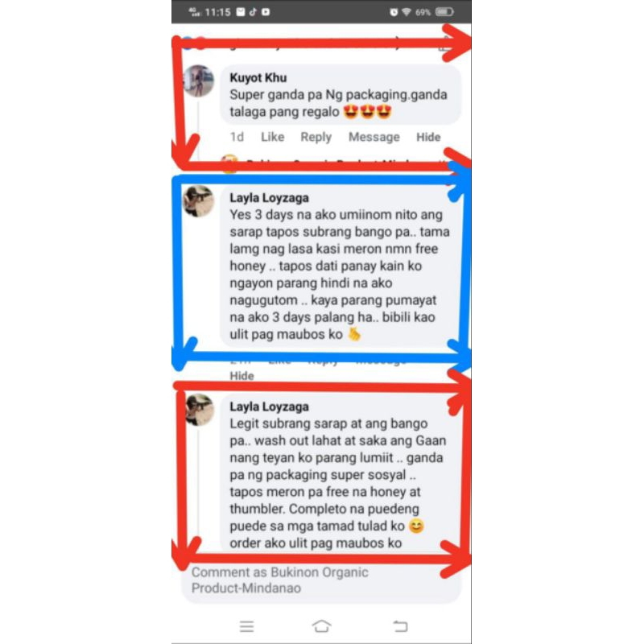Image resolution: width=644 pixels, height=644 pixels.
Task: Hide Layla Loyzaga's first comment
Action: coord(242,375)
